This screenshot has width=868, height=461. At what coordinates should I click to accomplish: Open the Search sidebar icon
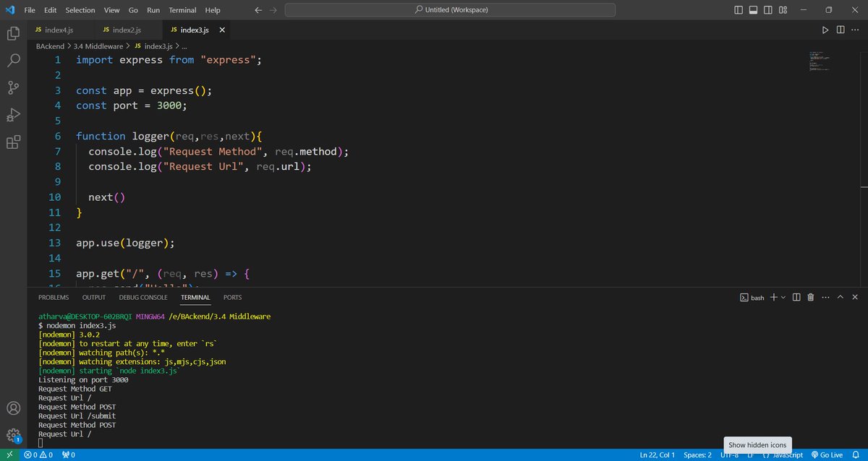(x=13, y=60)
